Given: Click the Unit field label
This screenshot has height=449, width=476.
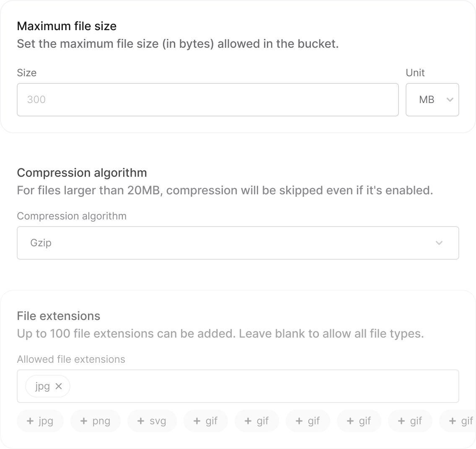Looking at the screenshot, I should (415, 73).
